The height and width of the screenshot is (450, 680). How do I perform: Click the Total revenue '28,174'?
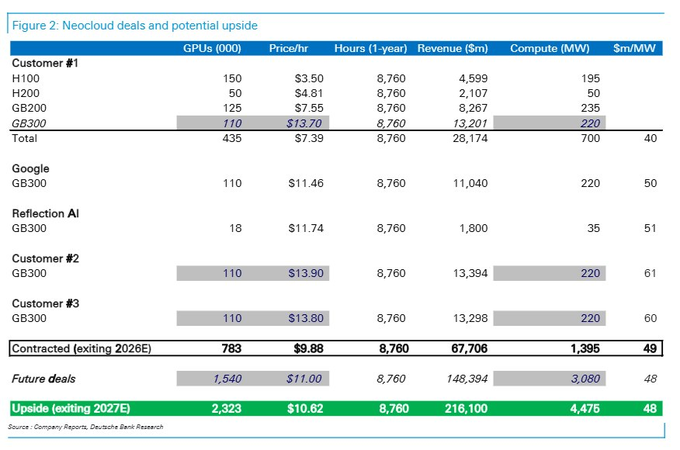[x=471, y=138]
